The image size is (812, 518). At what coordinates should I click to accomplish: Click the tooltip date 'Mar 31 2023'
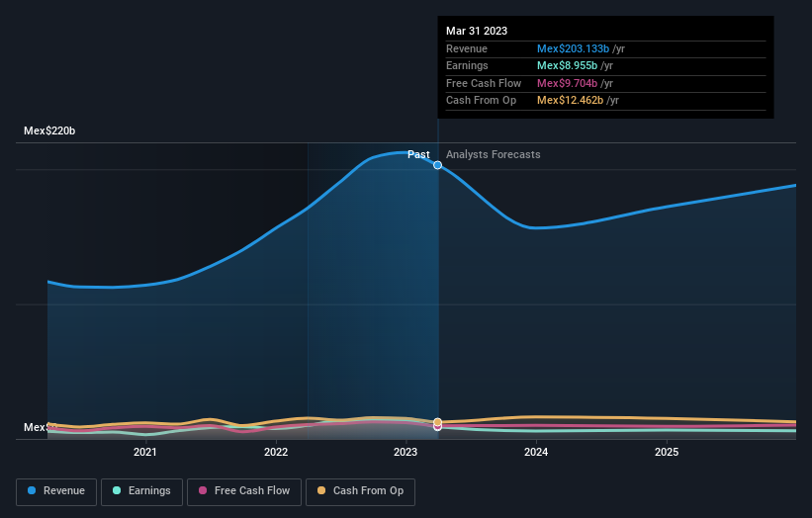(477, 31)
